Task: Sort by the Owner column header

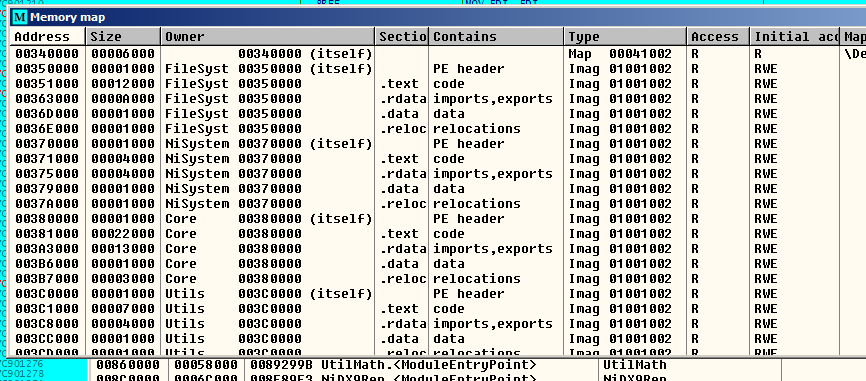Action: [x=267, y=36]
